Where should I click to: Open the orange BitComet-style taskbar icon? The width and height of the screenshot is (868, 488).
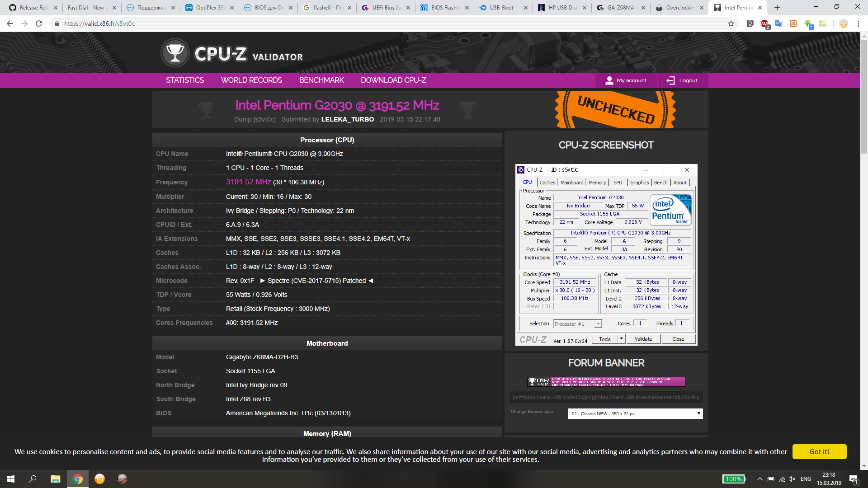99,479
